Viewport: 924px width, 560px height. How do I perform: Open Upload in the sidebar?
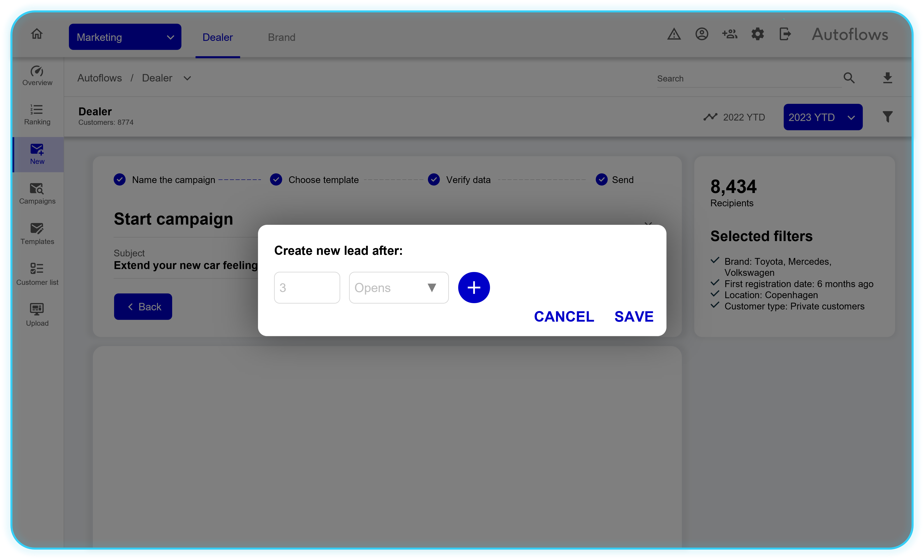[37, 315]
